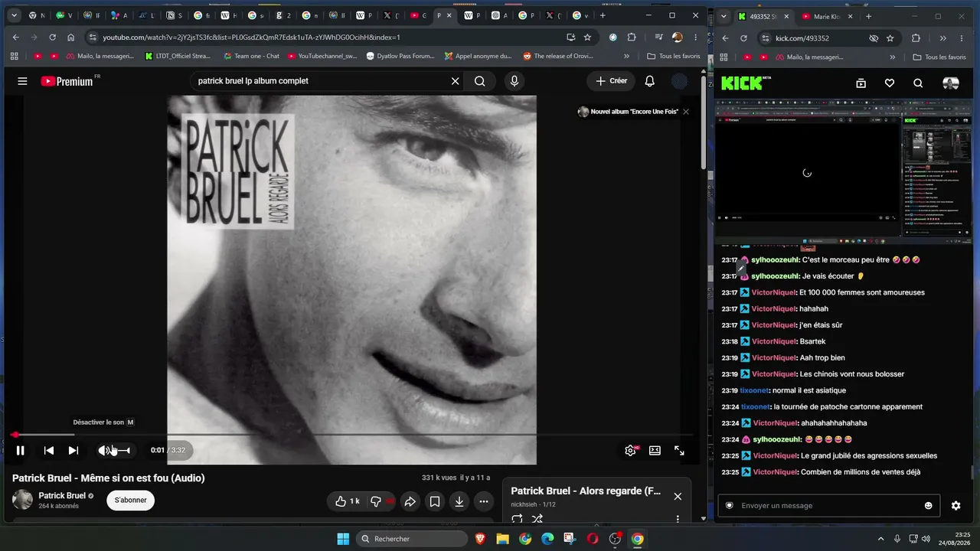Viewport: 980px width, 551px height.
Task: Open the Dyatlov Pass Forum bookmark
Action: pyautogui.click(x=400, y=56)
